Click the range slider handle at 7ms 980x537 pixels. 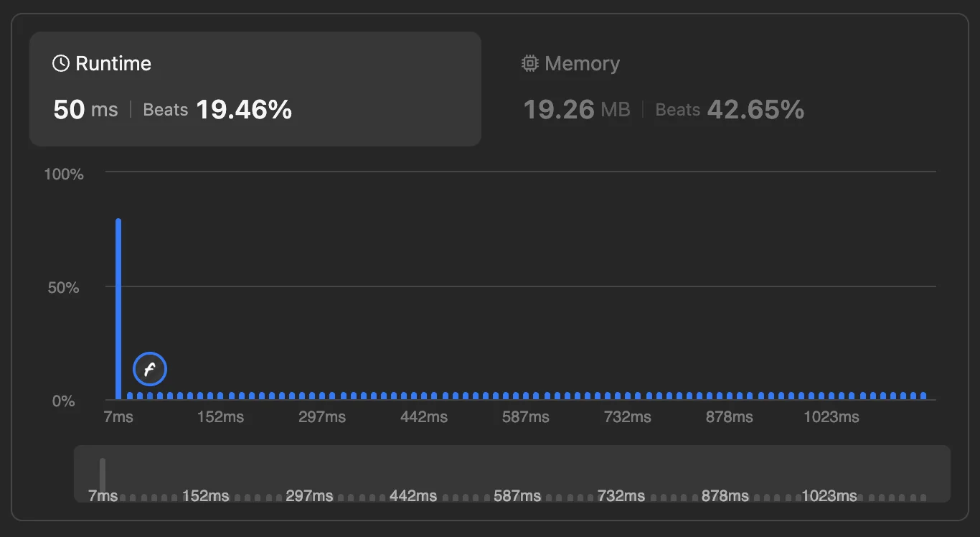103,474
